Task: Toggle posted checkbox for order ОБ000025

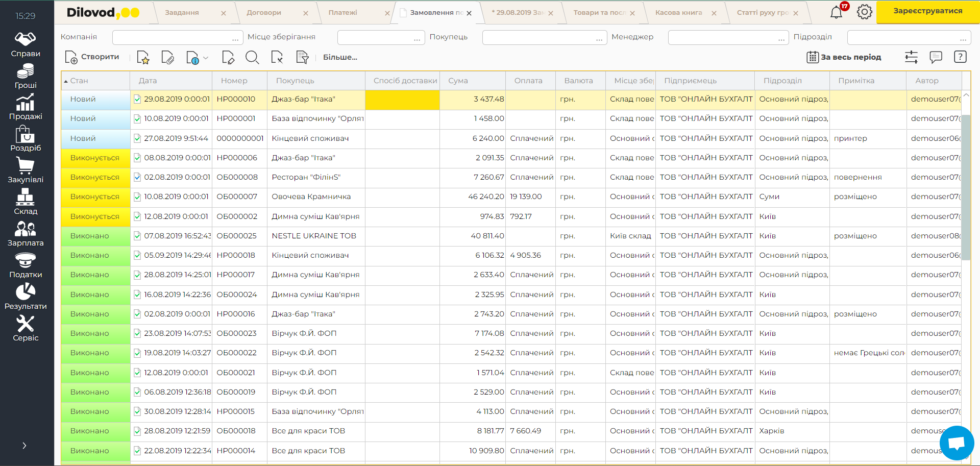Action: (137, 236)
